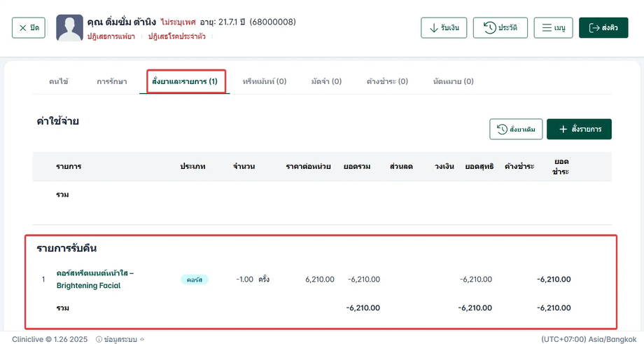Close the patient record with ปิด button

[28, 28]
